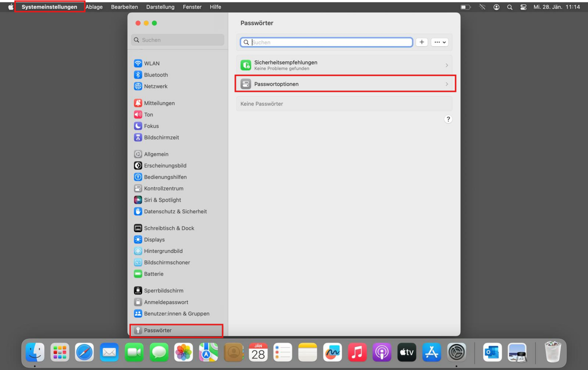Open Control Center in menu bar
The width and height of the screenshot is (588, 370).
coord(523,7)
